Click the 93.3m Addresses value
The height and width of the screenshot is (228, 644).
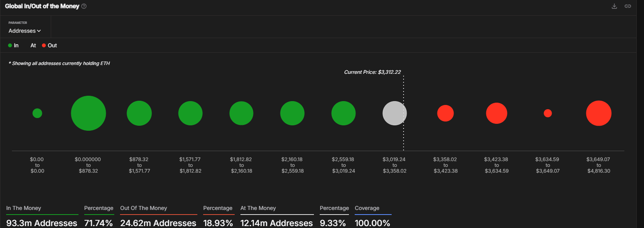pos(42,223)
